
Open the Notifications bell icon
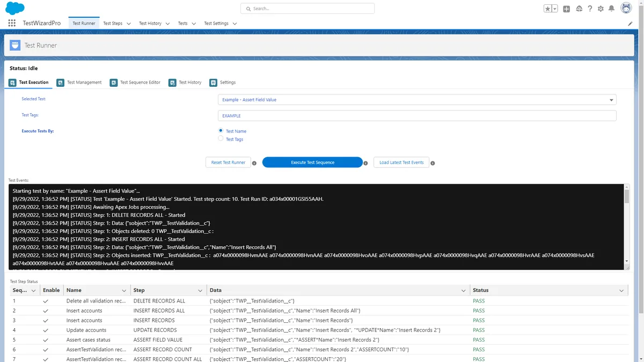click(x=612, y=9)
